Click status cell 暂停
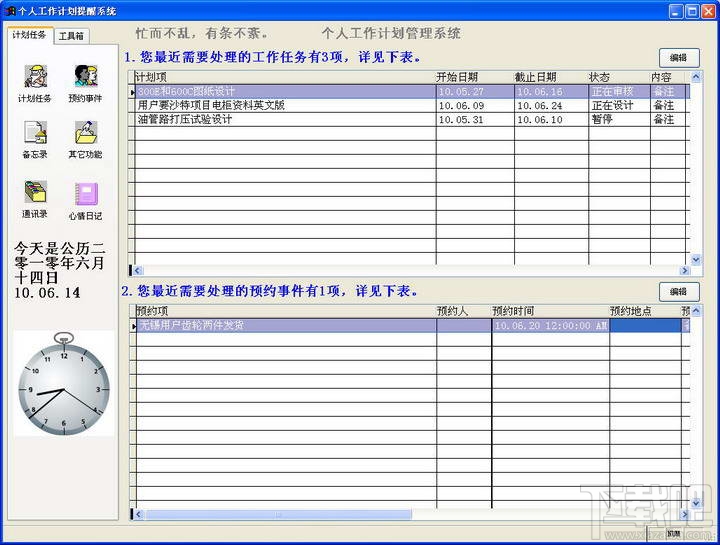720x545 pixels. pos(619,119)
